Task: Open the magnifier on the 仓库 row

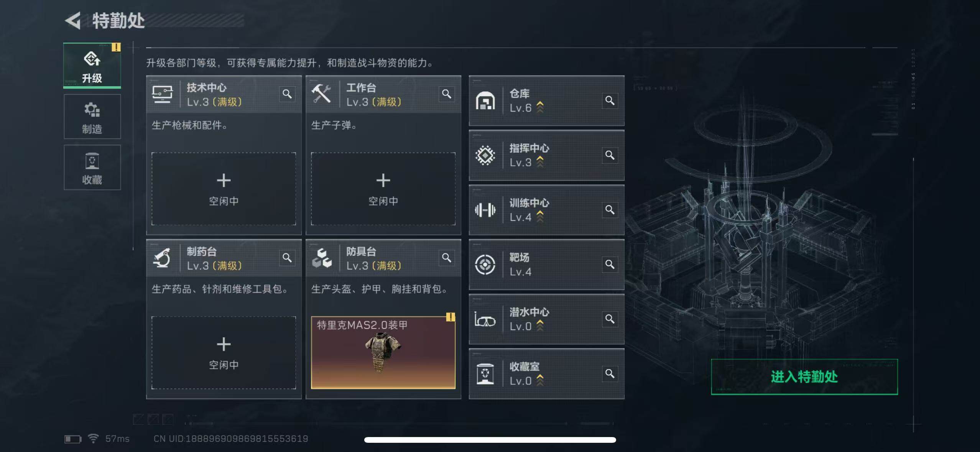Action: tap(610, 100)
